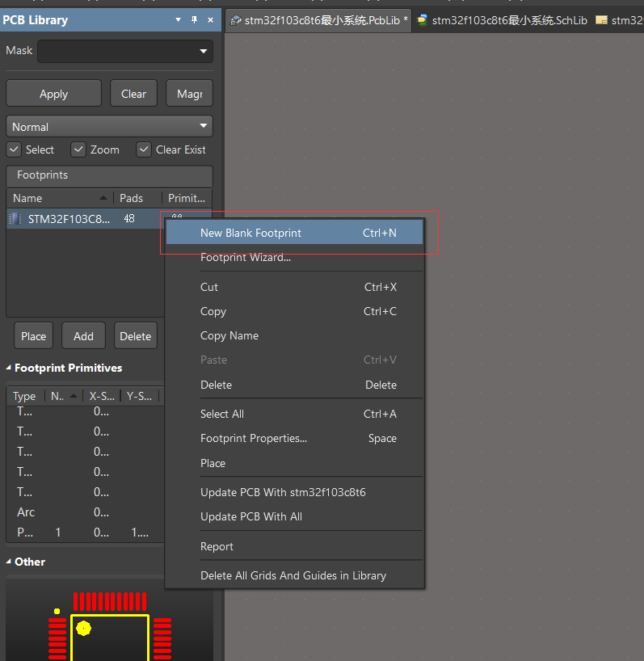Choose Copy Name in the context menu

294,335
